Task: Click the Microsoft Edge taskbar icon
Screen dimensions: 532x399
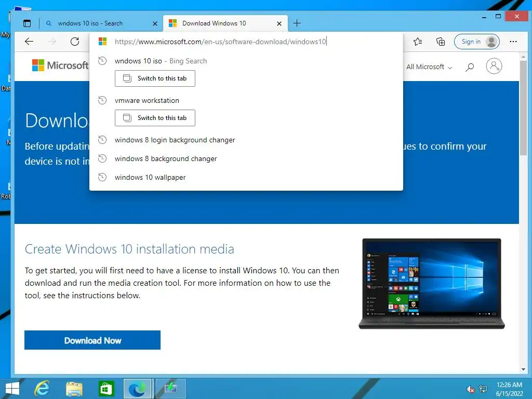Action: pyautogui.click(x=137, y=389)
